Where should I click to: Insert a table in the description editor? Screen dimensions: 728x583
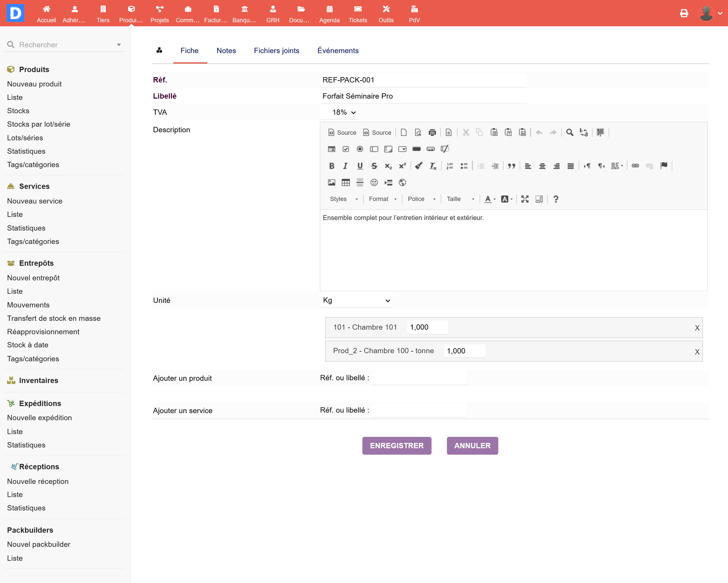[346, 183]
